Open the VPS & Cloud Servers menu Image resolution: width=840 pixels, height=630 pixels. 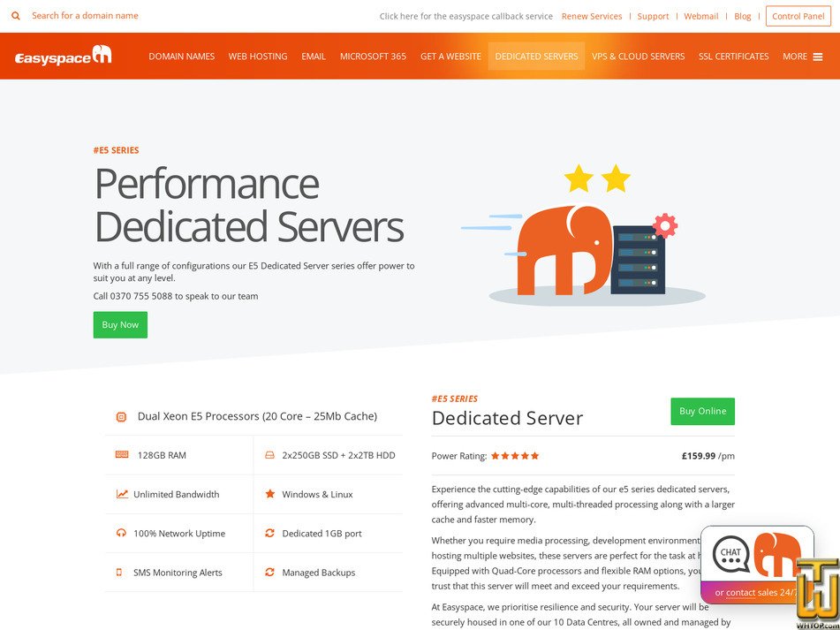(x=638, y=57)
